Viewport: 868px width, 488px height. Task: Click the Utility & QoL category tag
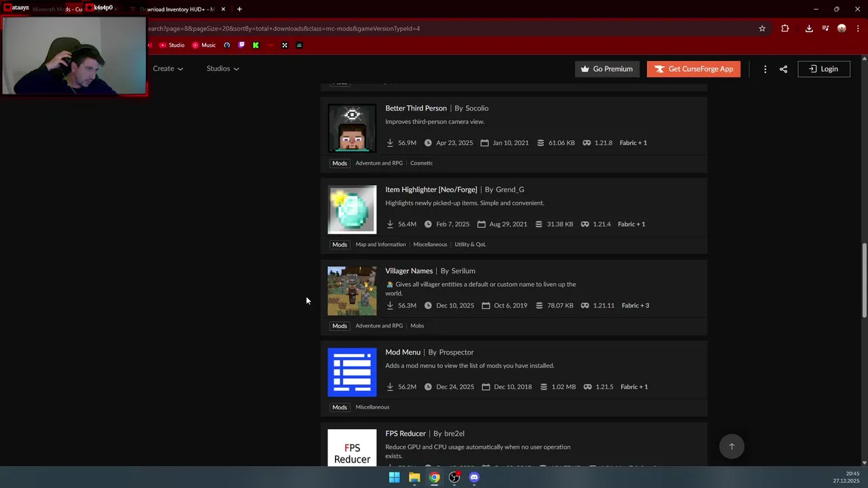[x=470, y=245]
